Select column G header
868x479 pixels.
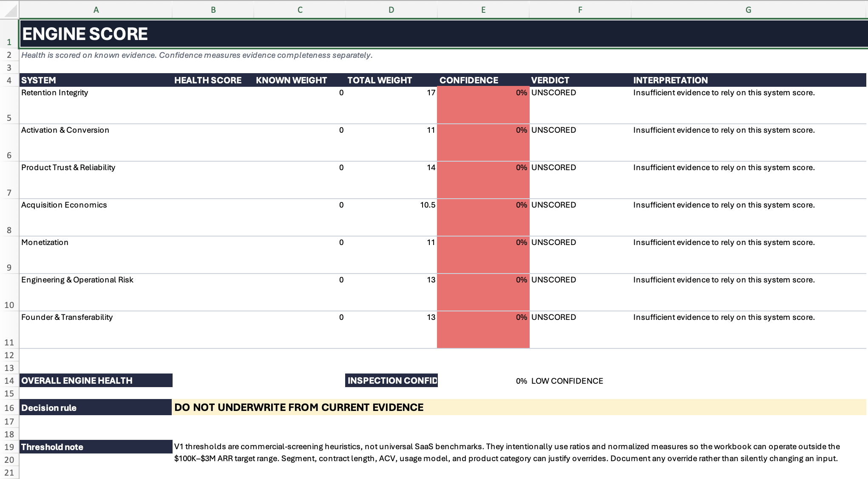point(749,10)
